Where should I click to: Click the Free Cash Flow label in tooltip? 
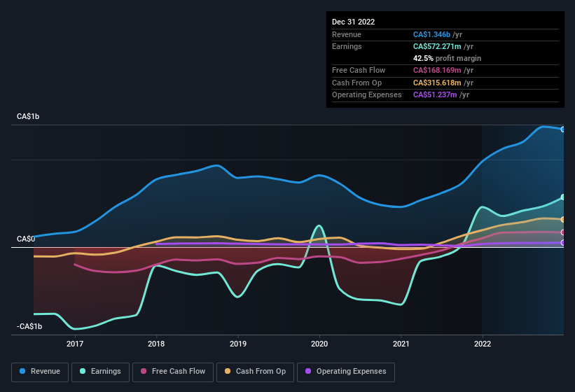[359, 70]
